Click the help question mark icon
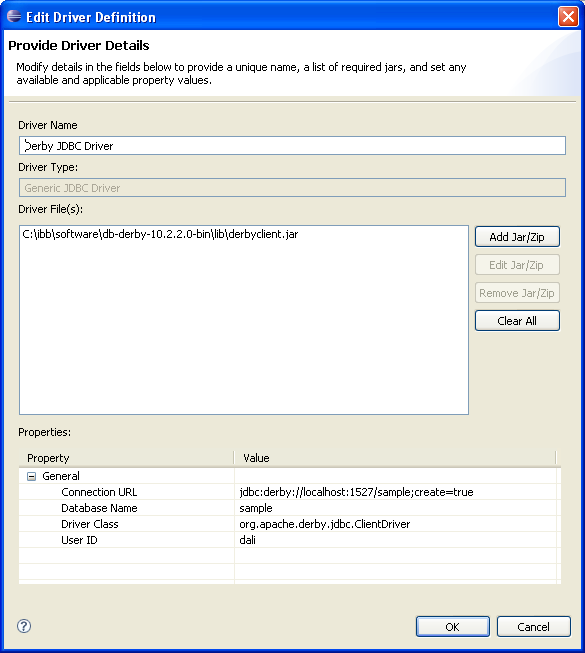This screenshot has width=585, height=653. 24,626
